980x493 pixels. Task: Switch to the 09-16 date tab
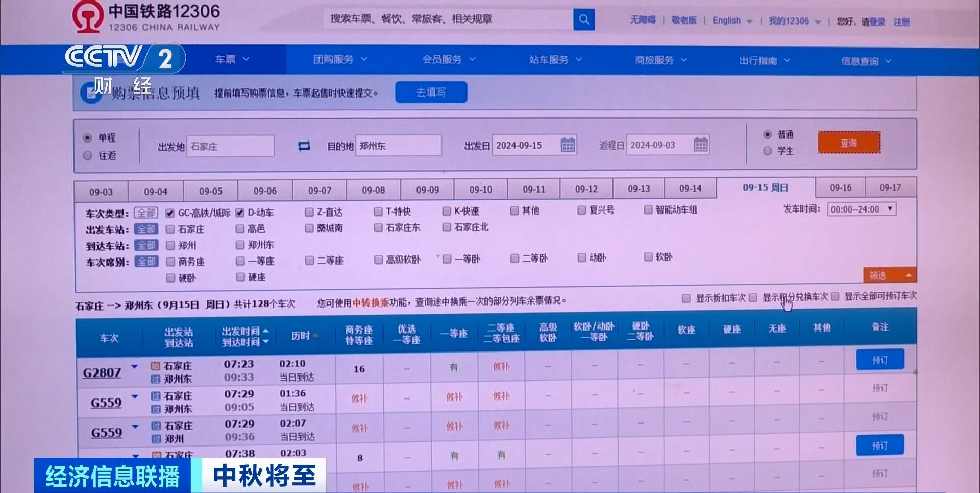[x=841, y=188]
